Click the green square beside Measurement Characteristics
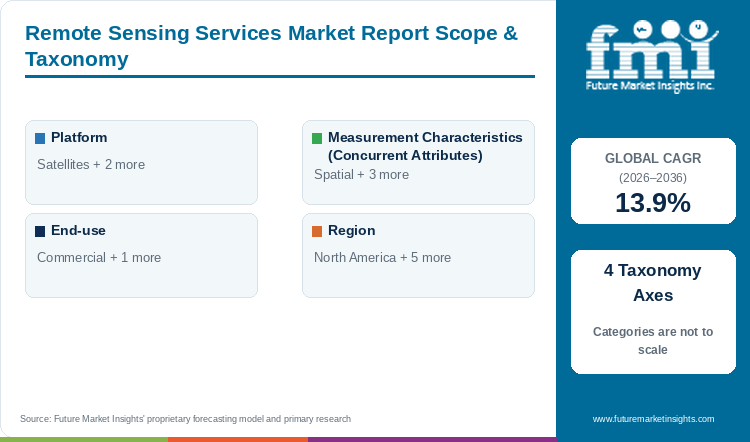Viewport: 750px width, 442px height. click(317, 139)
